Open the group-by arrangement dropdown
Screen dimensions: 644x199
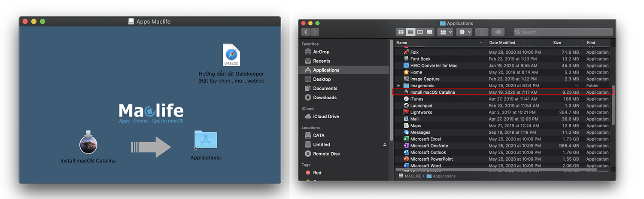click(x=445, y=32)
